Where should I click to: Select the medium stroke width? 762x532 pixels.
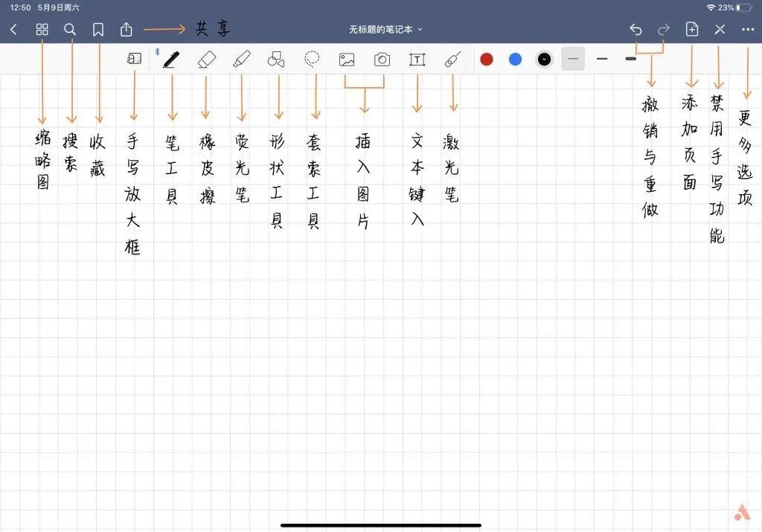pos(602,59)
